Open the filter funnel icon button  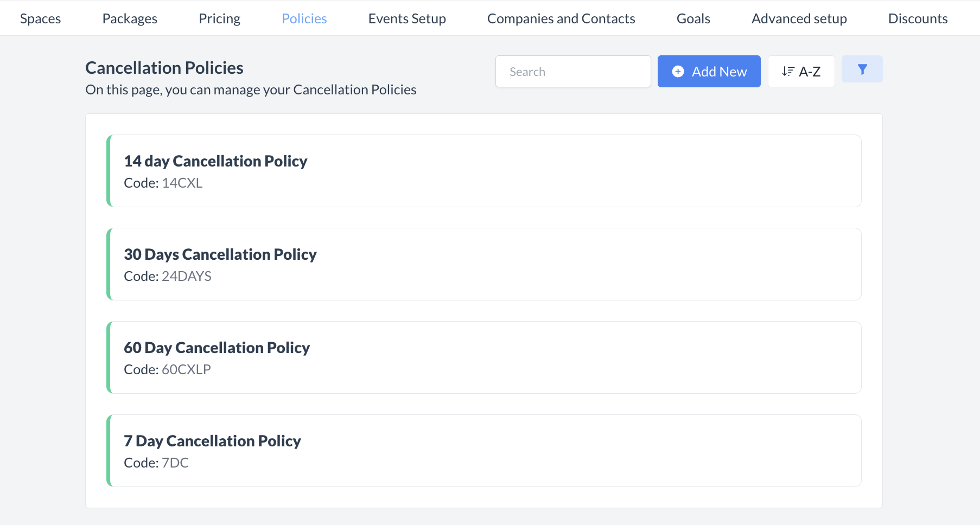[x=862, y=69]
